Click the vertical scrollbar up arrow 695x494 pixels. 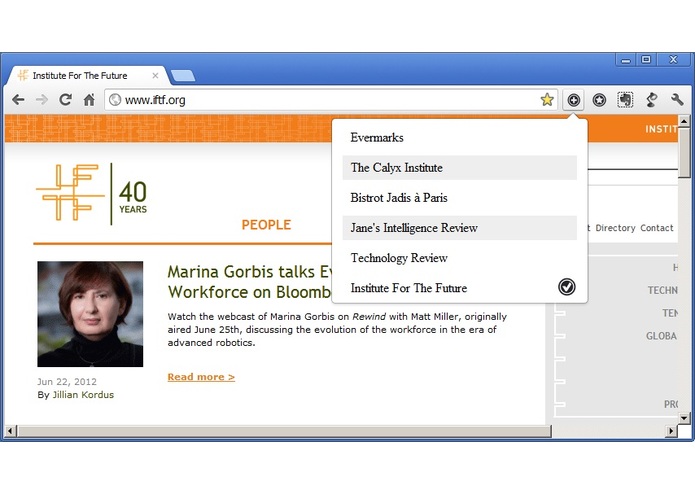pyautogui.click(x=684, y=121)
